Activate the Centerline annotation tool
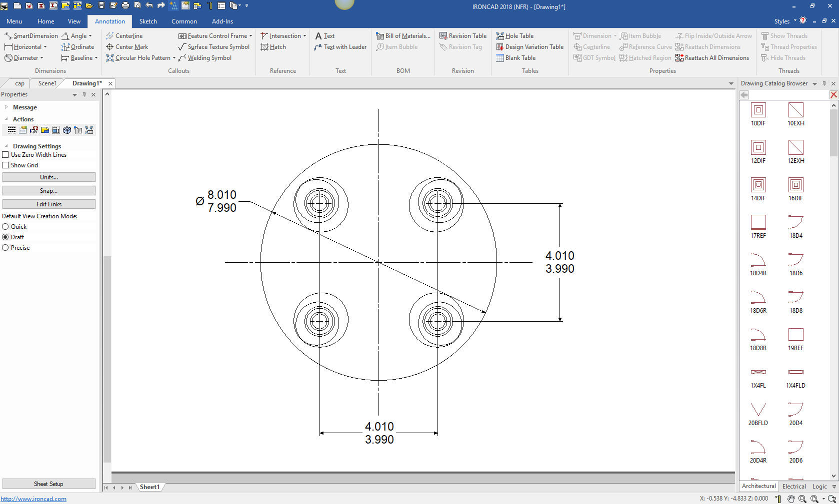839x504 pixels. (x=124, y=36)
